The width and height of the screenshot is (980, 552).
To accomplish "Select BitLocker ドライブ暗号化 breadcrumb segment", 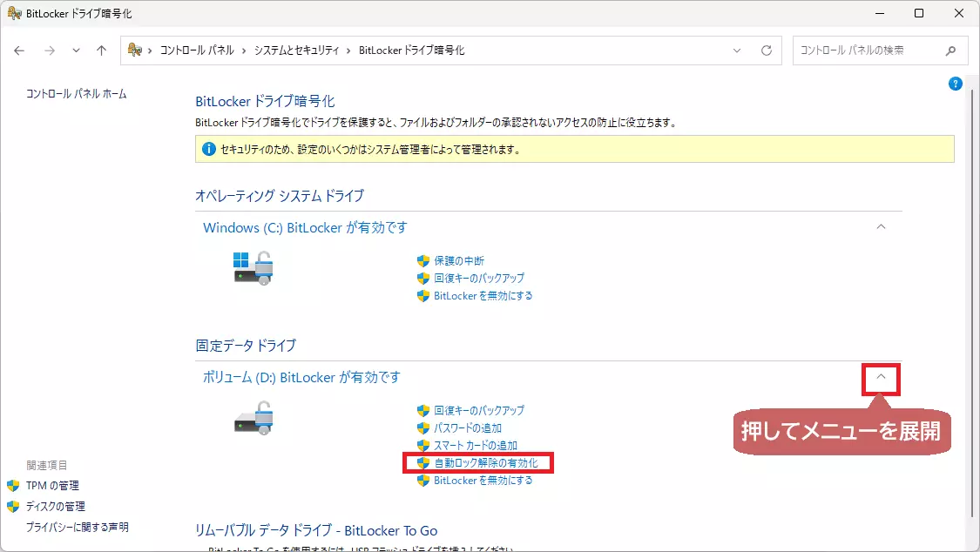I will click(x=411, y=50).
